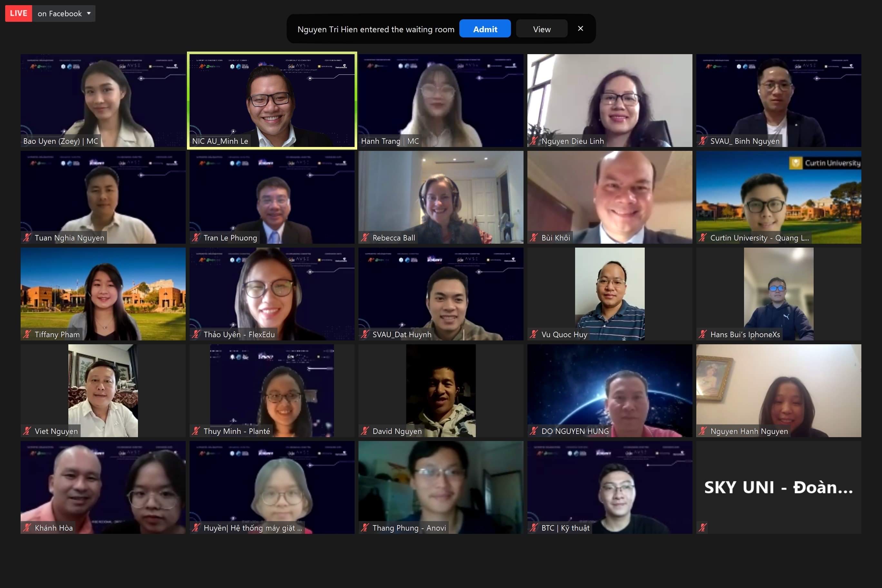Screen dimensions: 882x588
Task: Click muted mic icon beside Tiffany Pham
Action: pos(27,335)
